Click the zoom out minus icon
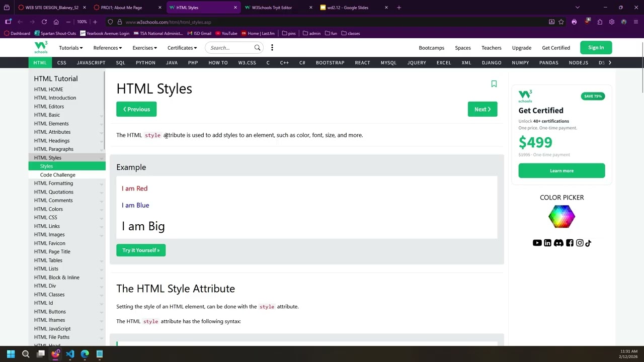644x362 pixels. pos(68,22)
